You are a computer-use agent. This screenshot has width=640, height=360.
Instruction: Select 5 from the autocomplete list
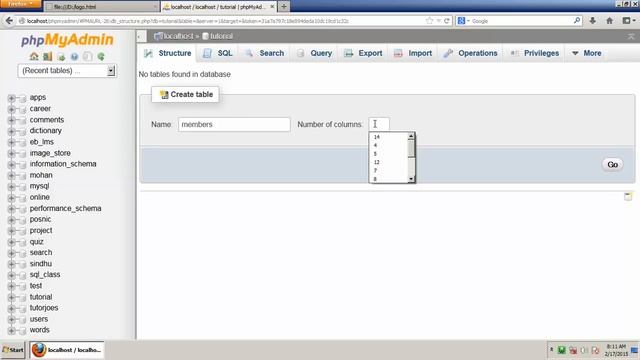click(388, 154)
